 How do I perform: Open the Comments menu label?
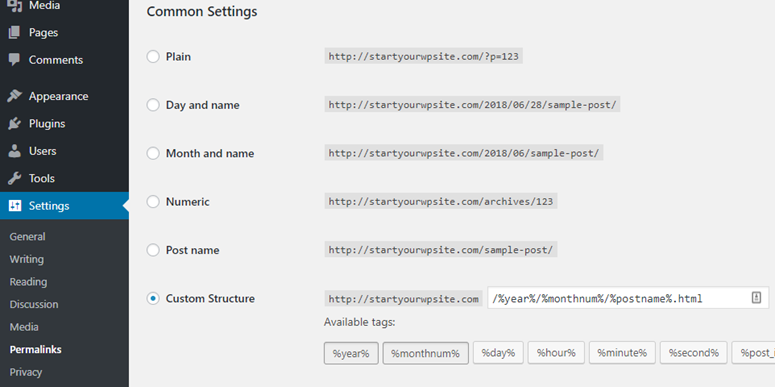pos(56,60)
